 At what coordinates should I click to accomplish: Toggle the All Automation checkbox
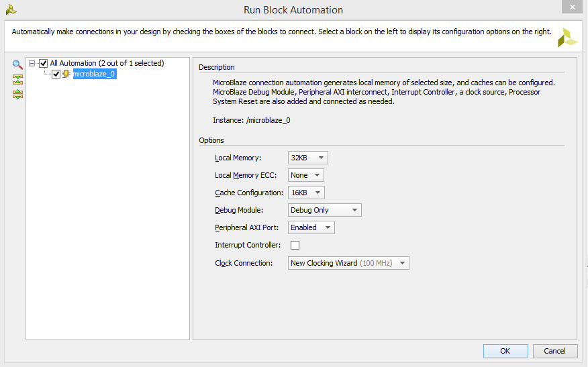click(x=44, y=63)
